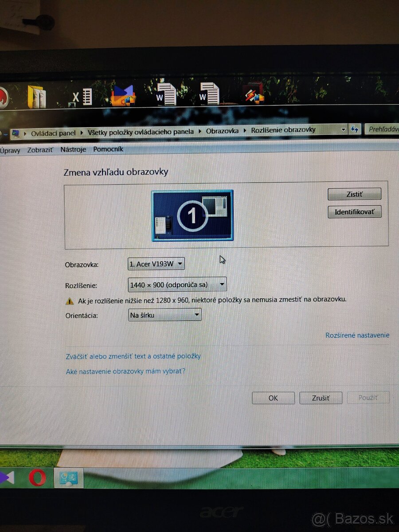Image resolution: width=399 pixels, height=532 pixels.
Task: Click the warning triangle beside the resolution notice
Action: tap(69, 301)
